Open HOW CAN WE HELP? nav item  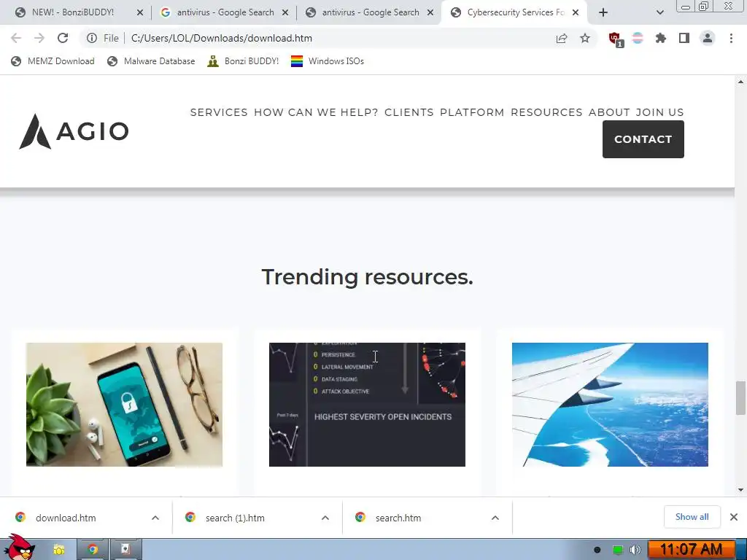tap(316, 112)
